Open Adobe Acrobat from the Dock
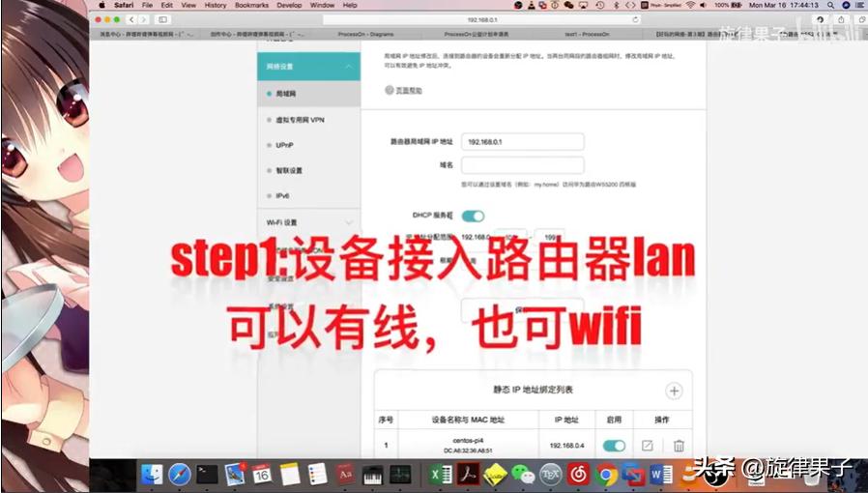Screen dimensions: 868x493 point(469,475)
